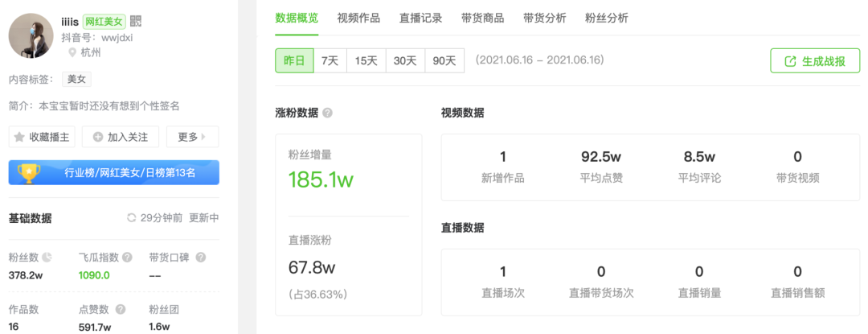The image size is (868, 334).
Task: Click the 加入关注 button
Action: 121,137
